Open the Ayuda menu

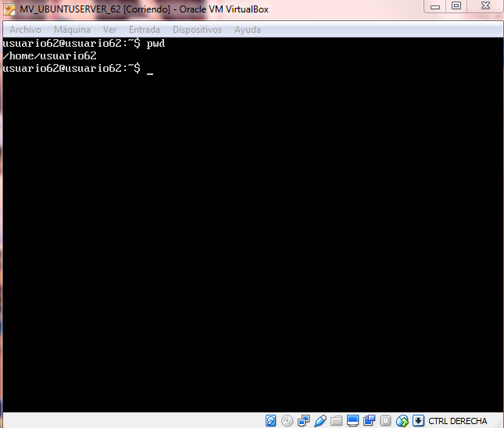[x=247, y=30]
